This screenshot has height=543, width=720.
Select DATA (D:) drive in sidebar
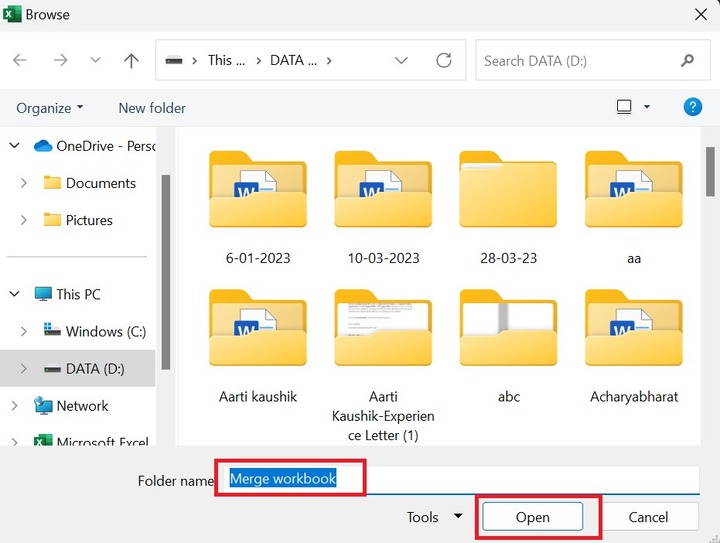point(84,368)
